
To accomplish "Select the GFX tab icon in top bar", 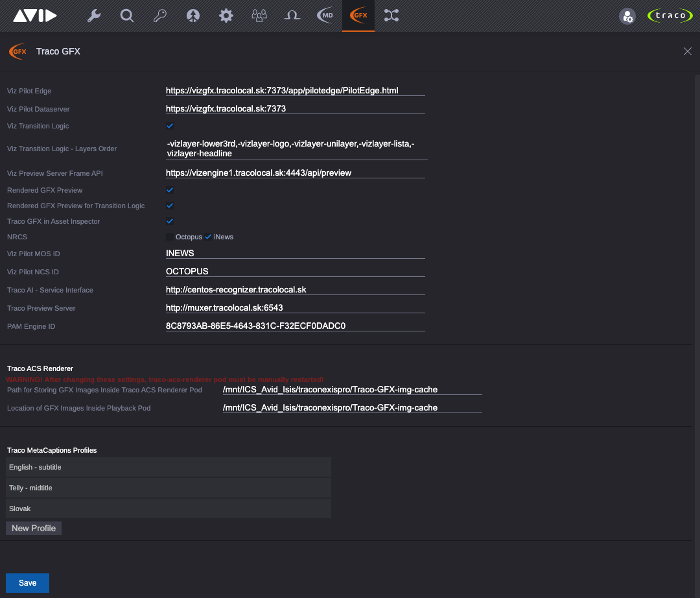I will [358, 16].
